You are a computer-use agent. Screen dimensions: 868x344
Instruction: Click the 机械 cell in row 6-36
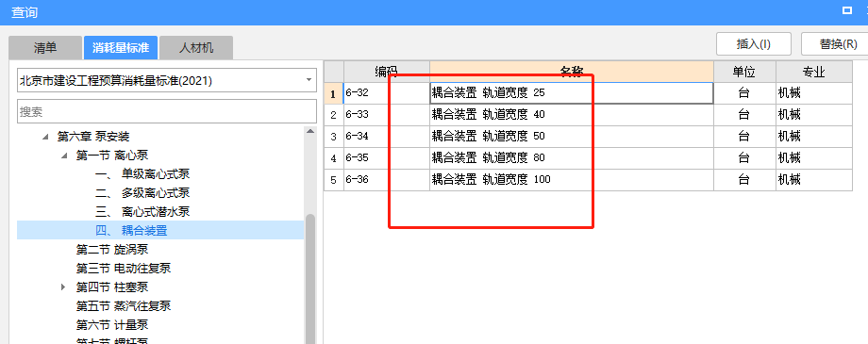[813, 179]
